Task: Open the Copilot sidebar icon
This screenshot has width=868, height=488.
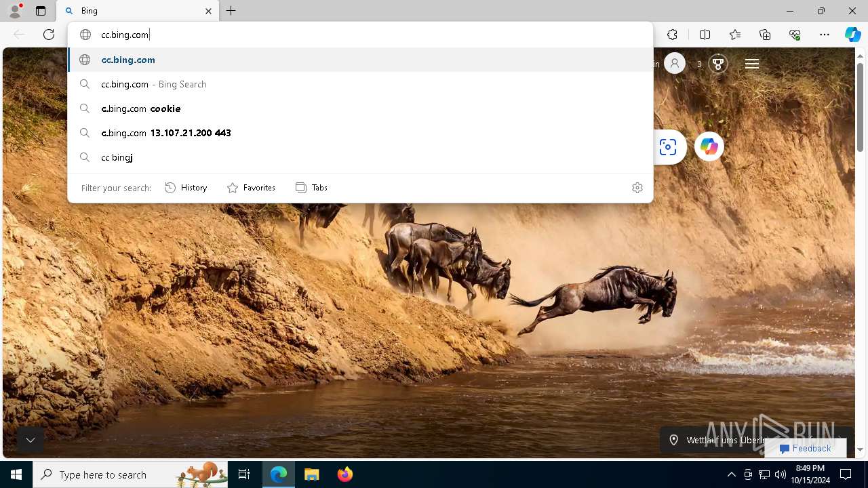Action: 853,35
